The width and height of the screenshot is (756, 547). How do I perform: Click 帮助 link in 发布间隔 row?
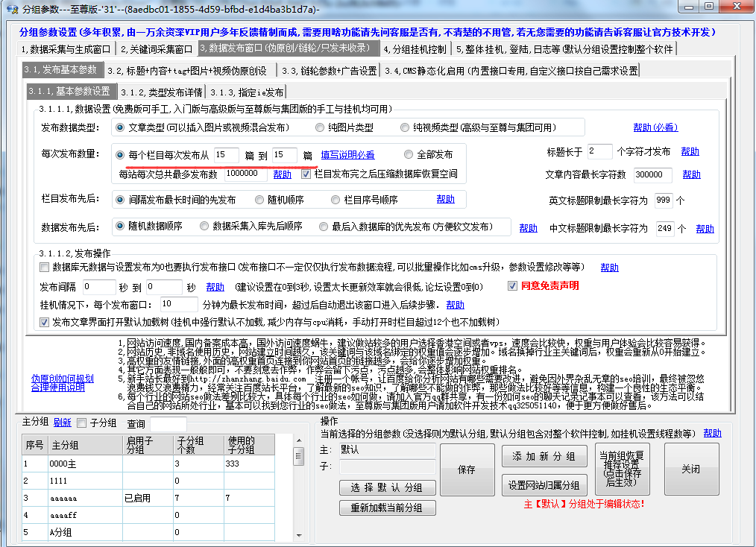point(215,287)
